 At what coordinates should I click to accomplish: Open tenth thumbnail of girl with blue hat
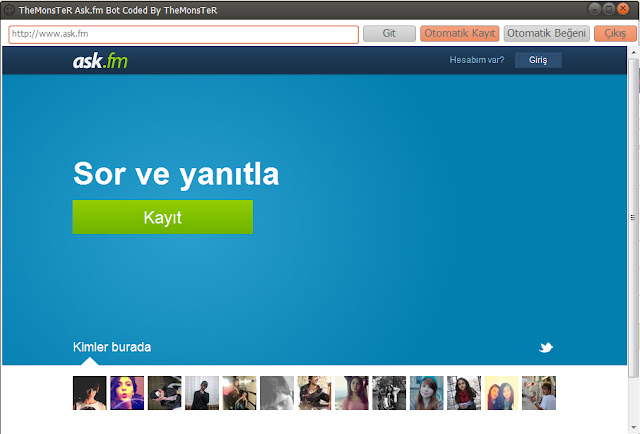[x=427, y=393]
